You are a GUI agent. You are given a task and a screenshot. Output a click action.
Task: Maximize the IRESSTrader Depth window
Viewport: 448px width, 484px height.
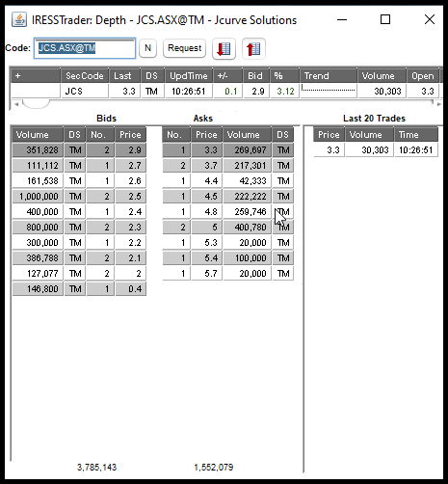pyautogui.click(x=385, y=19)
